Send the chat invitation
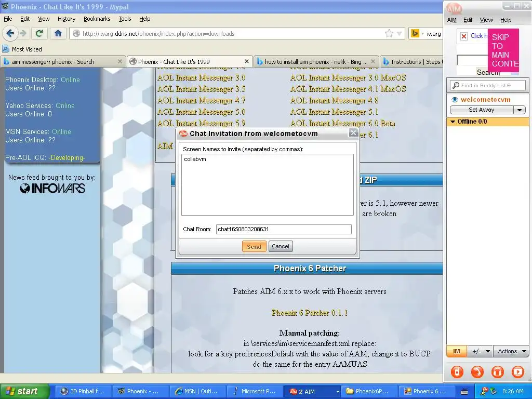 (x=254, y=246)
